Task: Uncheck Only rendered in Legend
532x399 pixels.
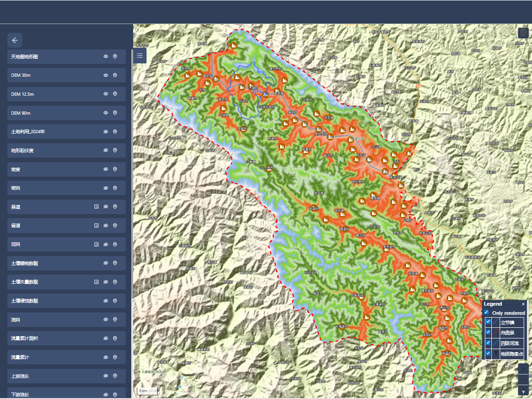Action: [486, 313]
